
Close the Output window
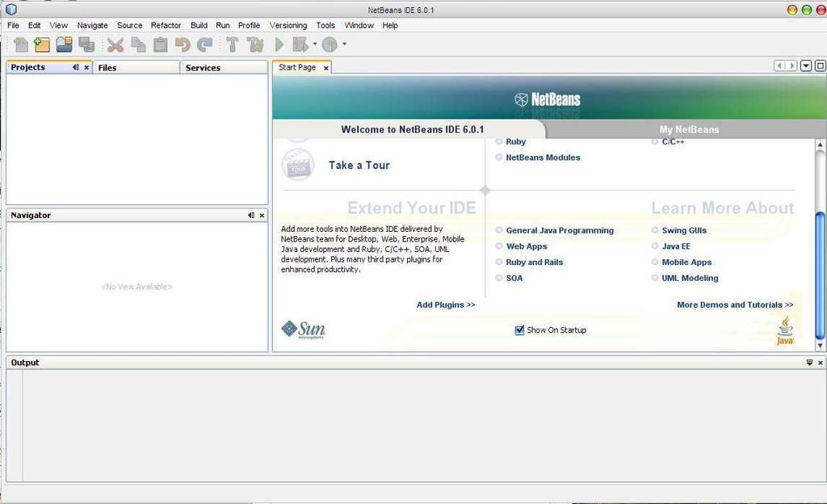click(821, 363)
